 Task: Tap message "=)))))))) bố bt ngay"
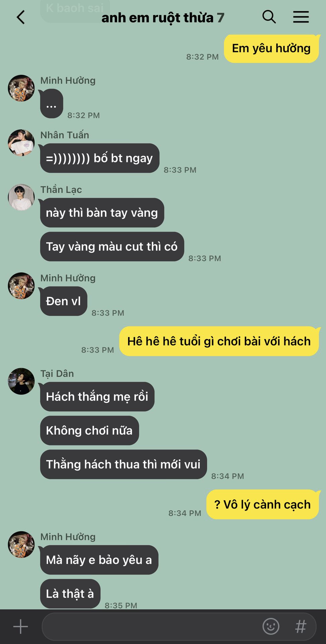[100, 158]
